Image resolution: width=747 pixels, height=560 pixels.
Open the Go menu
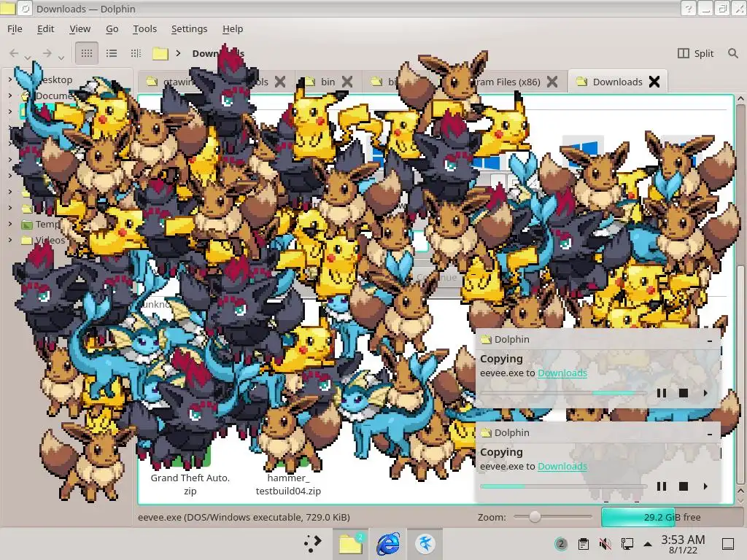click(x=112, y=28)
